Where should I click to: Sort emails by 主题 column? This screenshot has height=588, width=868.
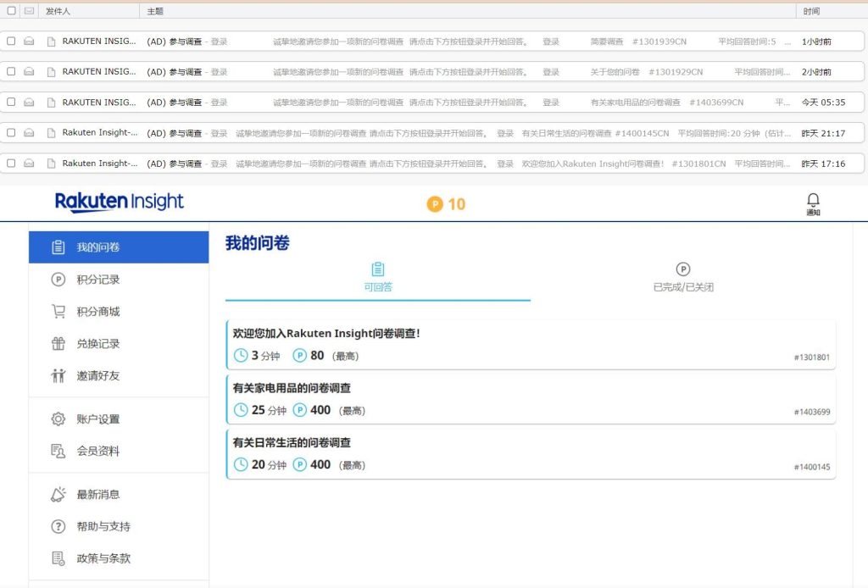[x=155, y=11]
